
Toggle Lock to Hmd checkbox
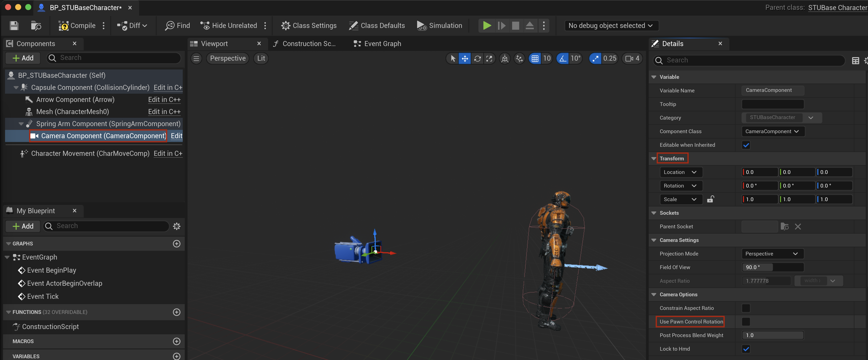[x=746, y=349]
